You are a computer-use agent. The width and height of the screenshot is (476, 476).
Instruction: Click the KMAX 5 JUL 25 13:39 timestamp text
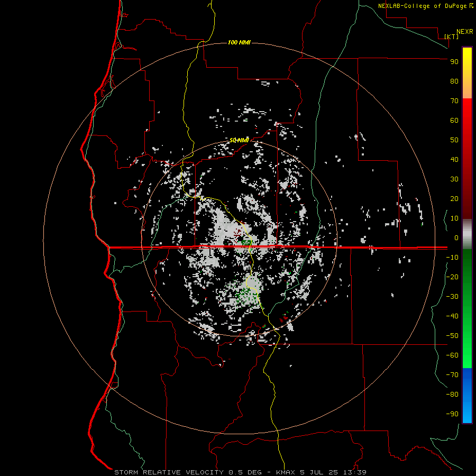coord(321,472)
